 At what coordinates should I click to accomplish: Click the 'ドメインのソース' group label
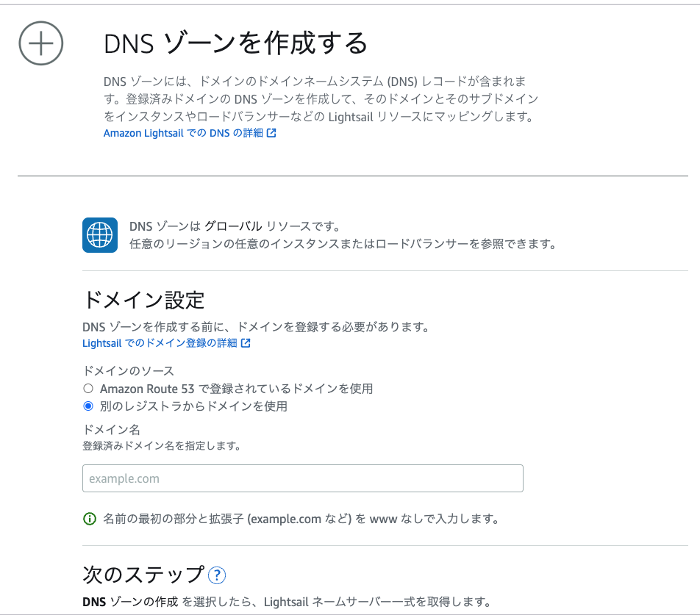(128, 371)
